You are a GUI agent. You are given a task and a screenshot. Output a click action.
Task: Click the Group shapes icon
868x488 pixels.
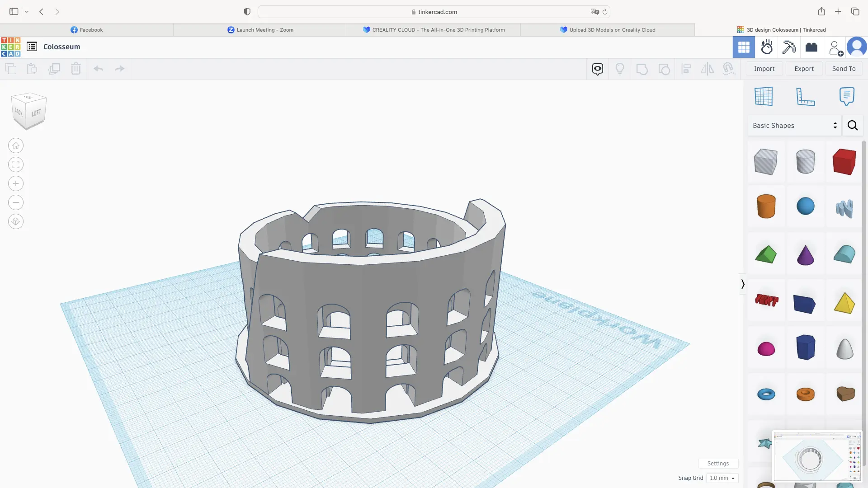tap(642, 69)
